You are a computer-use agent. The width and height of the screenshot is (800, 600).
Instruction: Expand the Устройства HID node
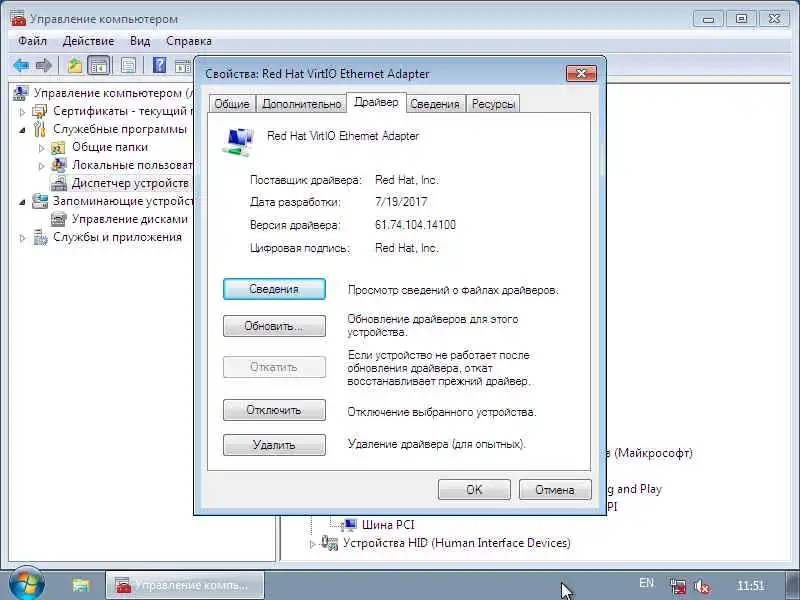pos(313,544)
